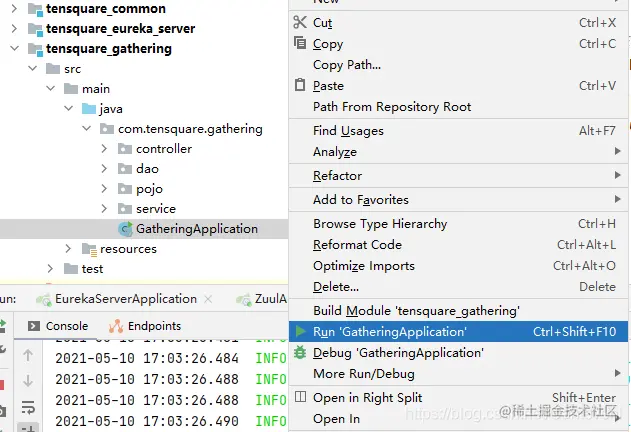Switch to the Console tab

(58, 326)
